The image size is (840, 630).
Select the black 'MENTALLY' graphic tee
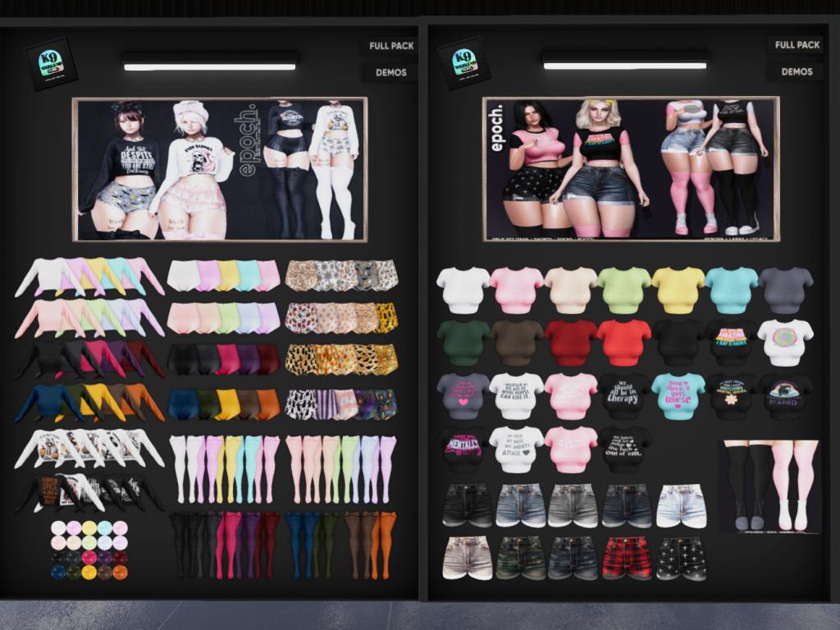click(464, 449)
